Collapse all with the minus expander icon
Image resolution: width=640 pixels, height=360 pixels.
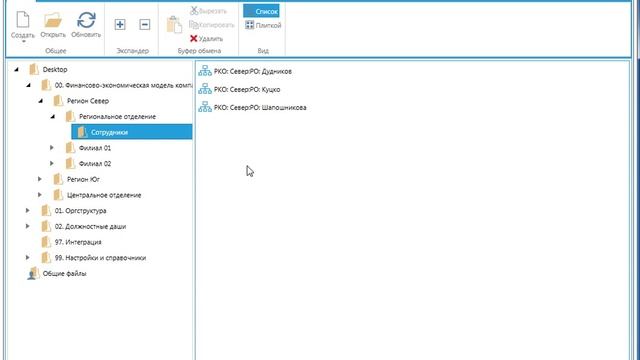tap(144, 24)
